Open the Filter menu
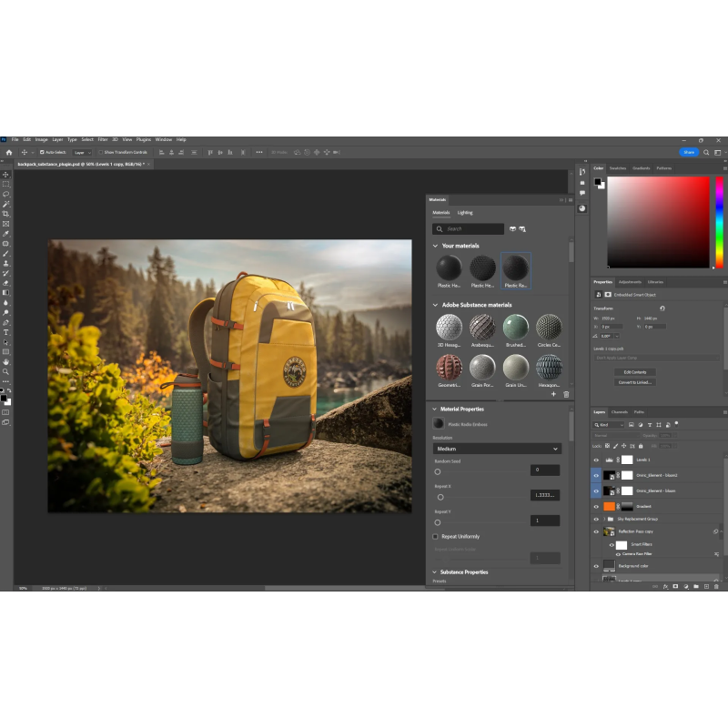 pyautogui.click(x=102, y=139)
